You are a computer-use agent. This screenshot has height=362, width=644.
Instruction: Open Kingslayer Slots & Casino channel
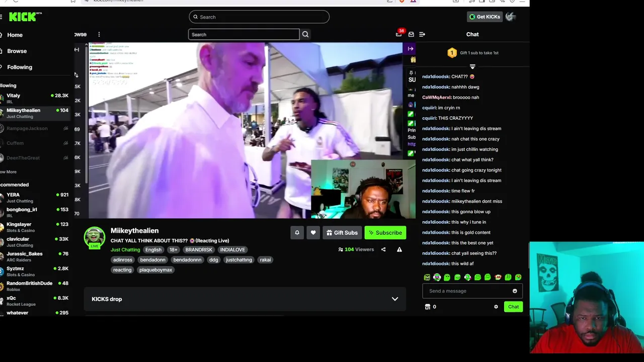tap(35, 227)
